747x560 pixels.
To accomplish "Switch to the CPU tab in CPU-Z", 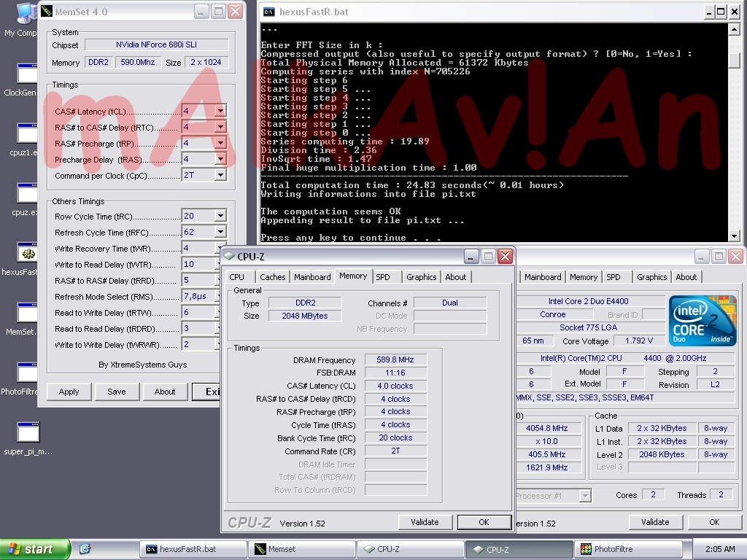I will (237, 277).
